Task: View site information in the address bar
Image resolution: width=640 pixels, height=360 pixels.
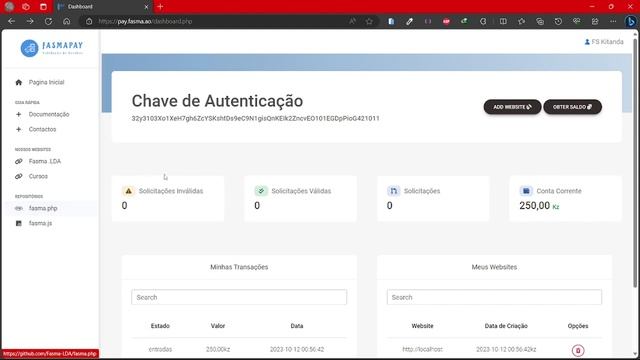Action: click(x=89, y=21)
